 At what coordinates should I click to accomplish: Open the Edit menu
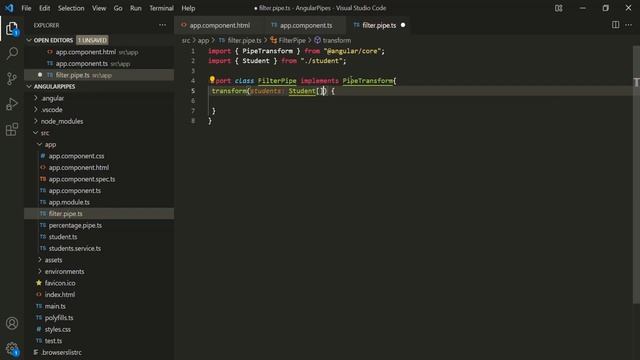point(44,8)
